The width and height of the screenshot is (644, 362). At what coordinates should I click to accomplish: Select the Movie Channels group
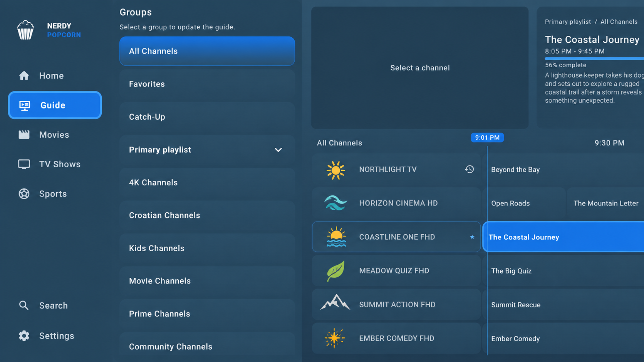(x=207, y=281)
